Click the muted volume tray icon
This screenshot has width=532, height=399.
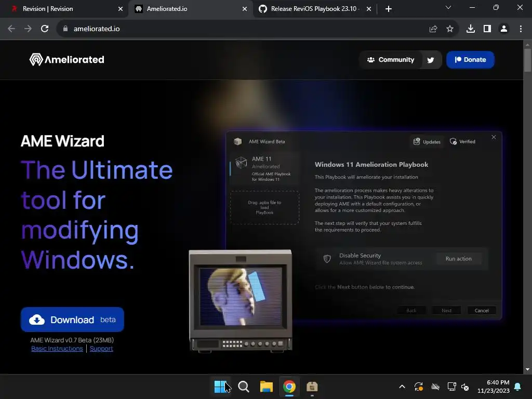[x=465, y=387]
